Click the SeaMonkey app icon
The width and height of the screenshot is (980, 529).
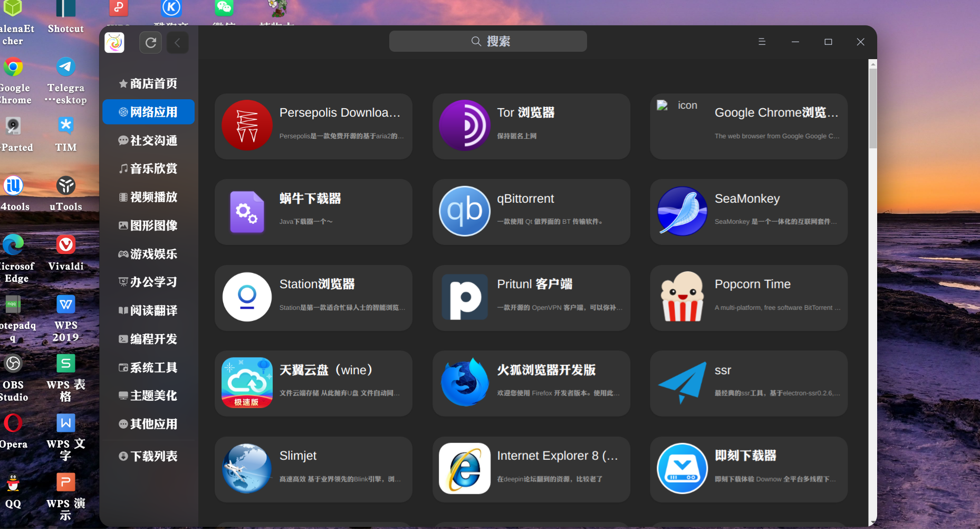682,212
